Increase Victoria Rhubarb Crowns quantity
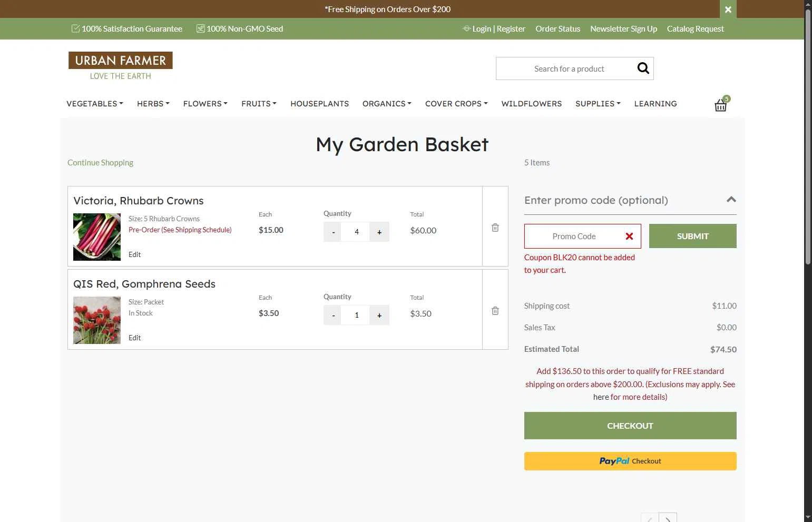Screen dimensions: 812x522 tap(379, 232)
